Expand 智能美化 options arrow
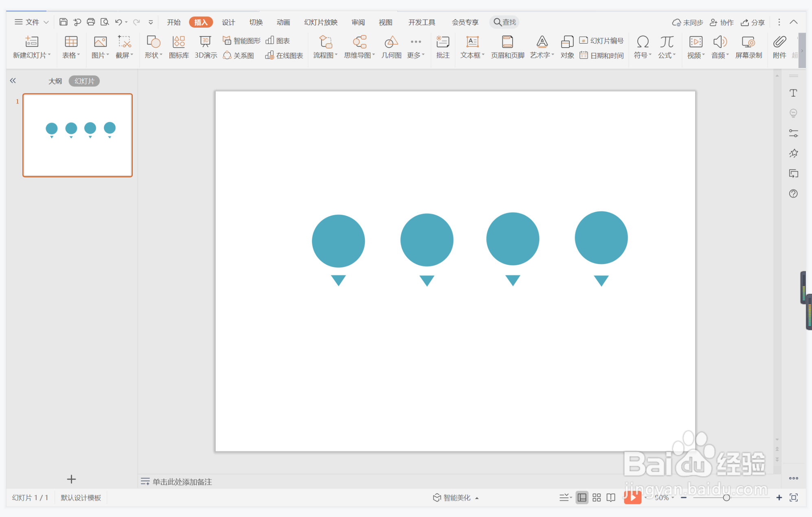 477,498
